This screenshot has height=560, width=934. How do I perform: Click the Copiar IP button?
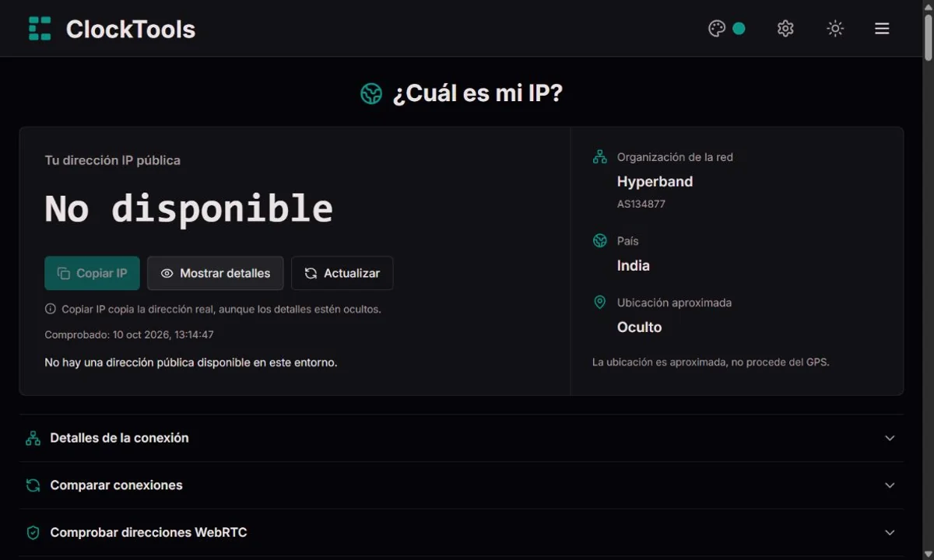click(x=92, y=273)
